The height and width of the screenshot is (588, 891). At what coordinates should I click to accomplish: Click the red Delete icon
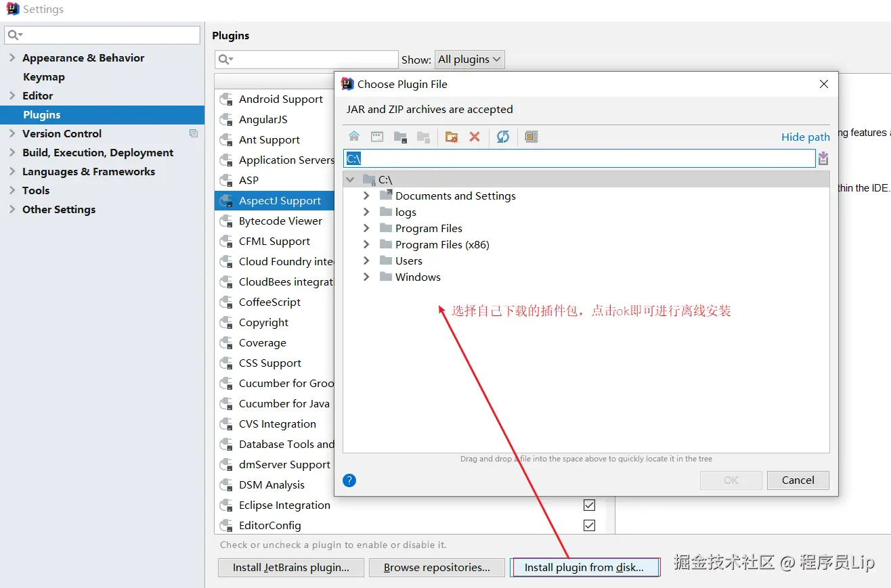[475, 137]
